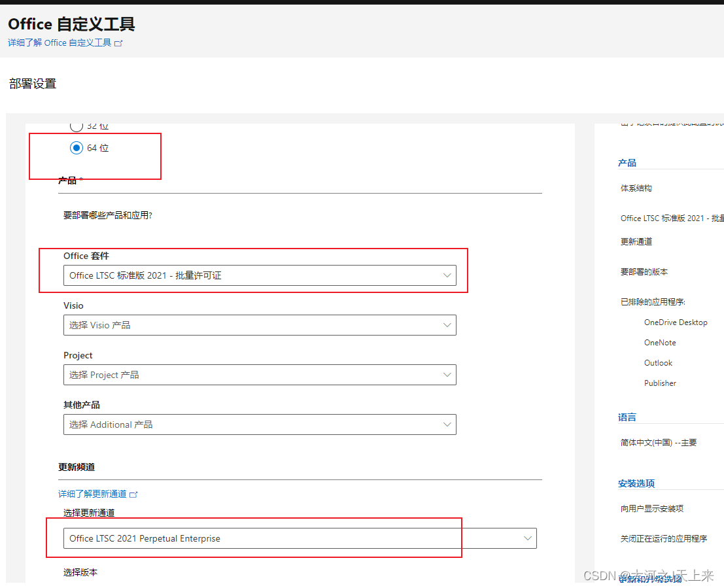Viewport: 724px width, 588px height.
Task: Click external-link icon beside Office 自定义工具 link
Action: [118, 43]
